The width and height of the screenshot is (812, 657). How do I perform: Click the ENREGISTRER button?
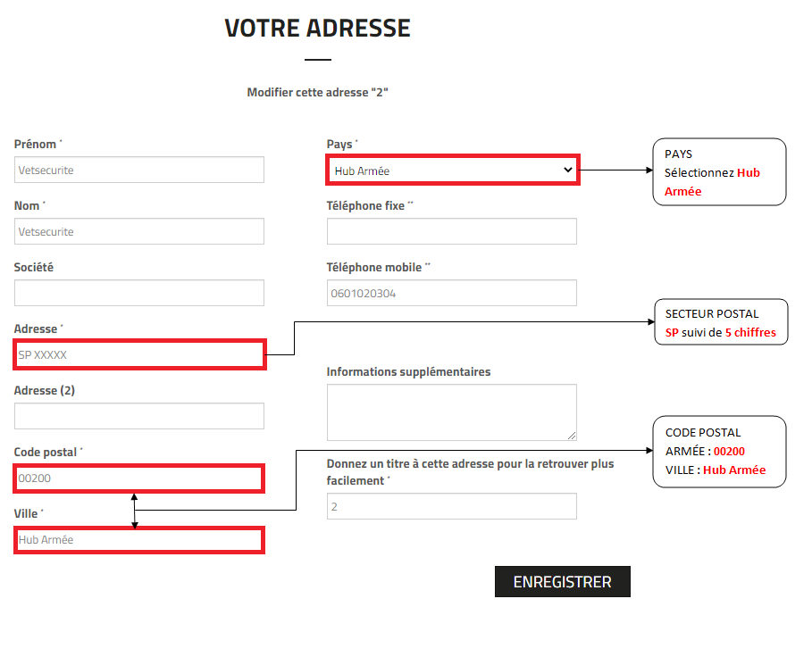(x=562, y=581)
